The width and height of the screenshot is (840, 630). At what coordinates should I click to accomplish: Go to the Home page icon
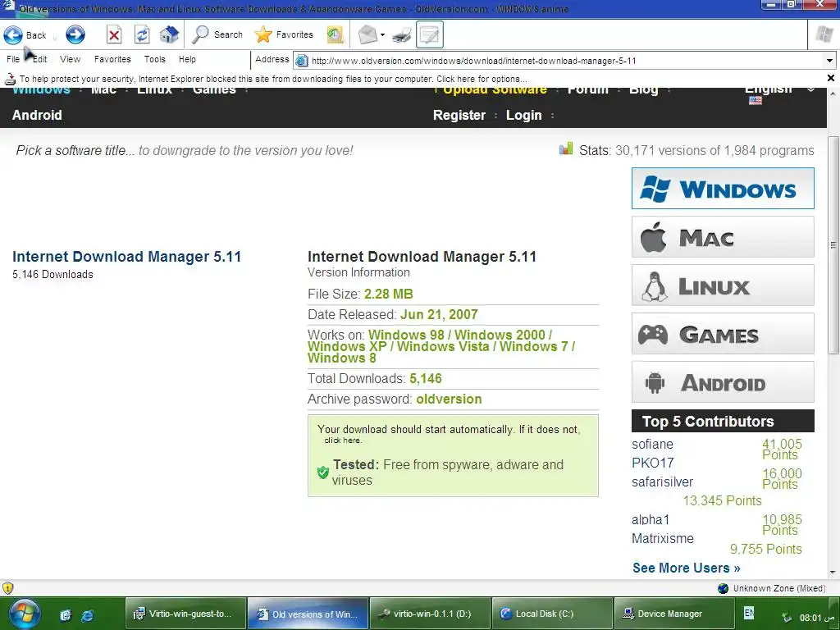[x=169, y=34]
